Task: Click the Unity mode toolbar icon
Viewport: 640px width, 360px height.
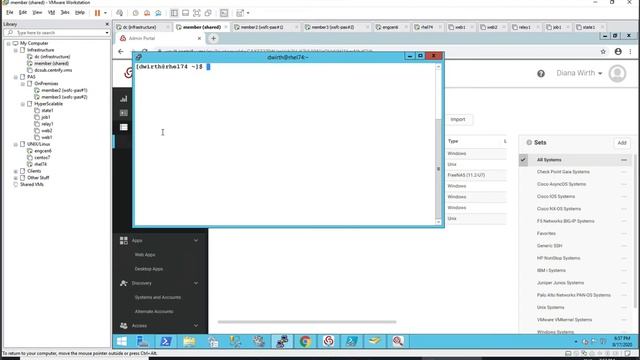Action: click(x=208, y=13)
